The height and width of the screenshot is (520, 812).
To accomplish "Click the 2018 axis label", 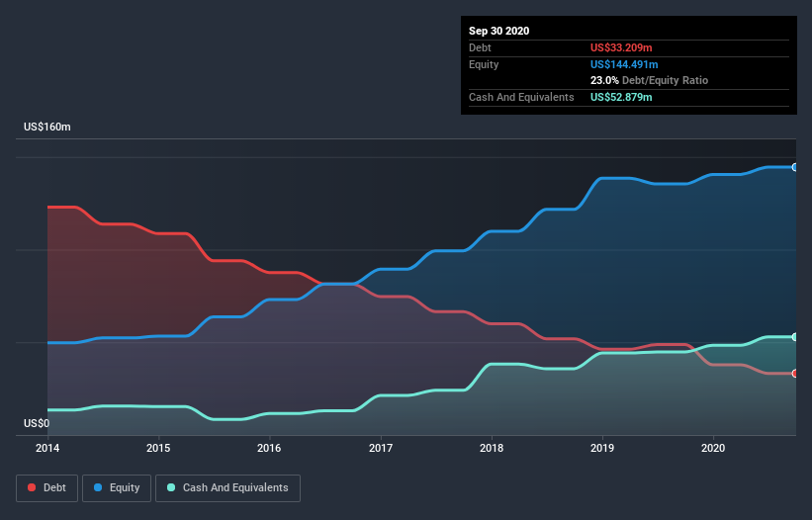I will (492, 448).
